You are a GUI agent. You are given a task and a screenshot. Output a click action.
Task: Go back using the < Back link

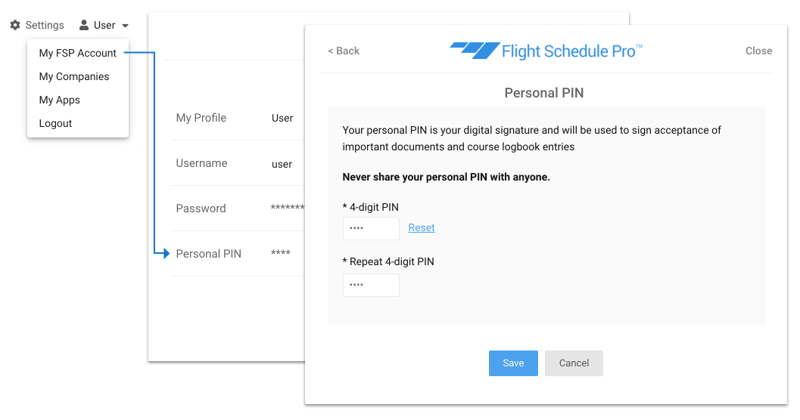pos(343,51)
